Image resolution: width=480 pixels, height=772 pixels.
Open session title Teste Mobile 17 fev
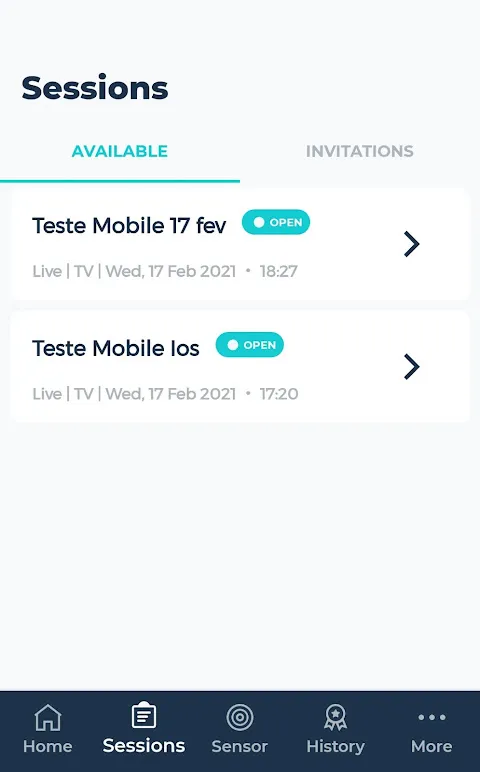(129, 225)
